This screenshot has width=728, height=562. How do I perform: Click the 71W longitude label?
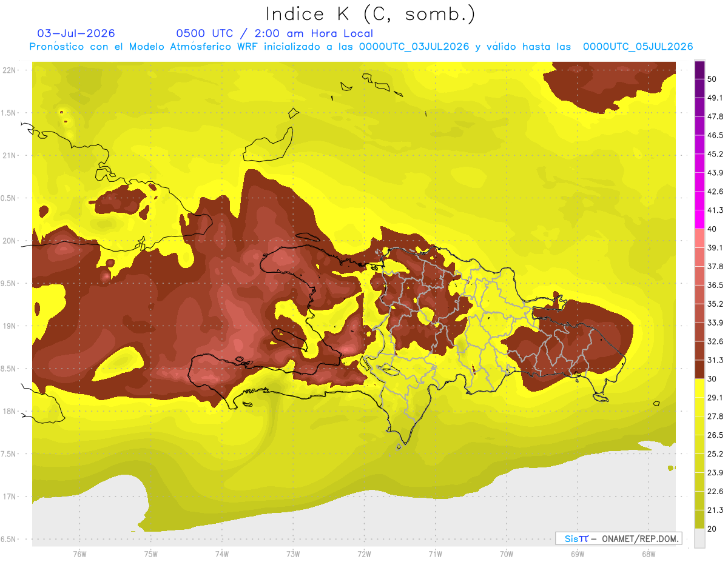(x=435, y=553)
